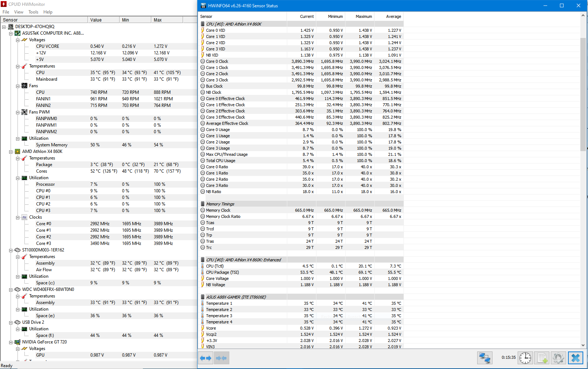Select the NB Voltage row in HWiNFO
Viewport: 588px width, 369px height.
(x=301, y=285)
